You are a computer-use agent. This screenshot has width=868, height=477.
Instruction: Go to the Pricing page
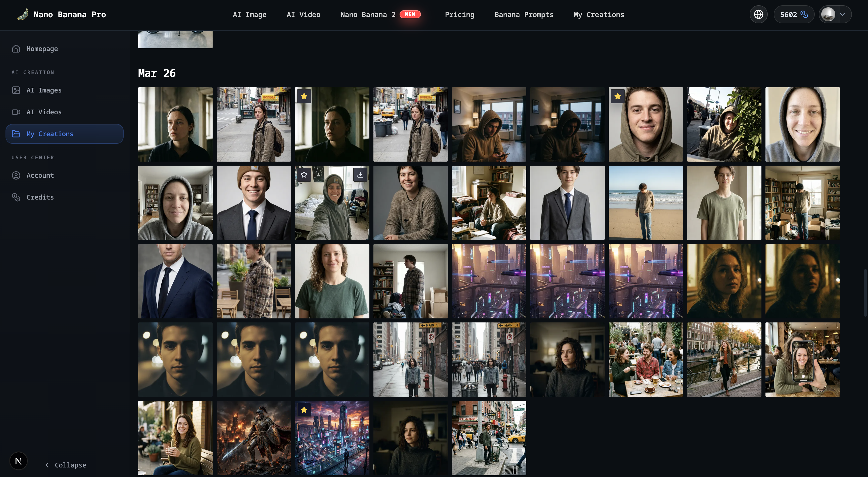pos(459,15)
